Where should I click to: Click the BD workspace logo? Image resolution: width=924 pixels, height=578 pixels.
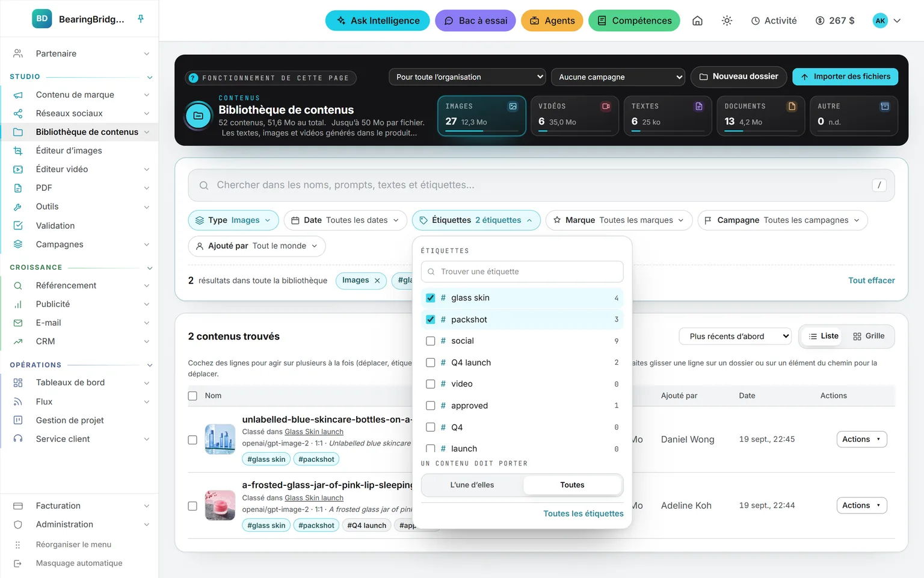click(x=42, y=19)
